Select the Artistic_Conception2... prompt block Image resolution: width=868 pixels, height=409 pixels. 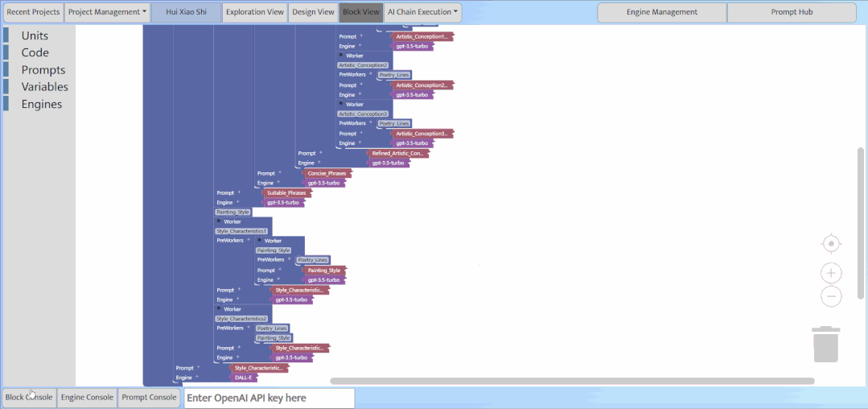tap(422, 85)
